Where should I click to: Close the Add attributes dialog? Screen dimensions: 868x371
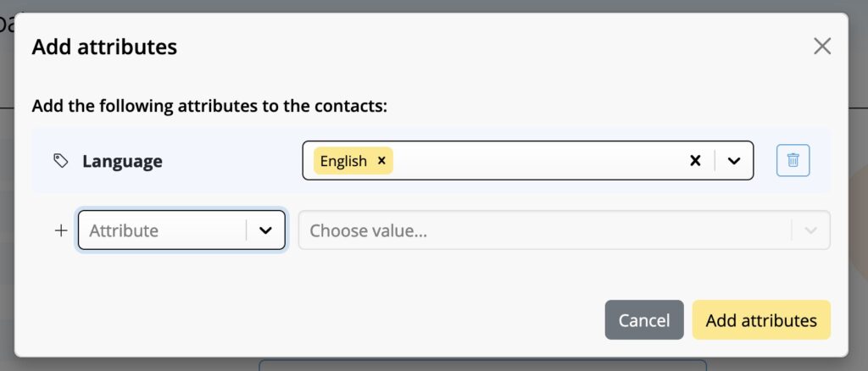(x=822, y=47)
